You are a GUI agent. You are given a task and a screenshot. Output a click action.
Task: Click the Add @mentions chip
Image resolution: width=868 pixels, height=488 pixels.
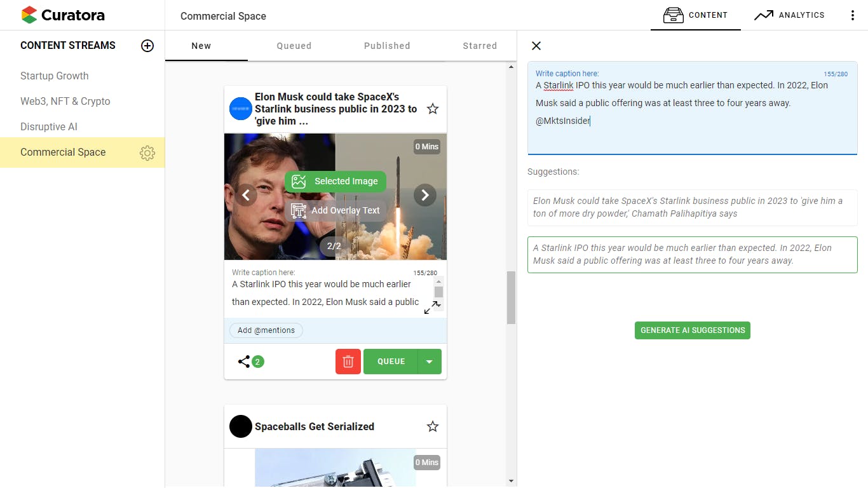pyautogui.click(x=266, y=330)
